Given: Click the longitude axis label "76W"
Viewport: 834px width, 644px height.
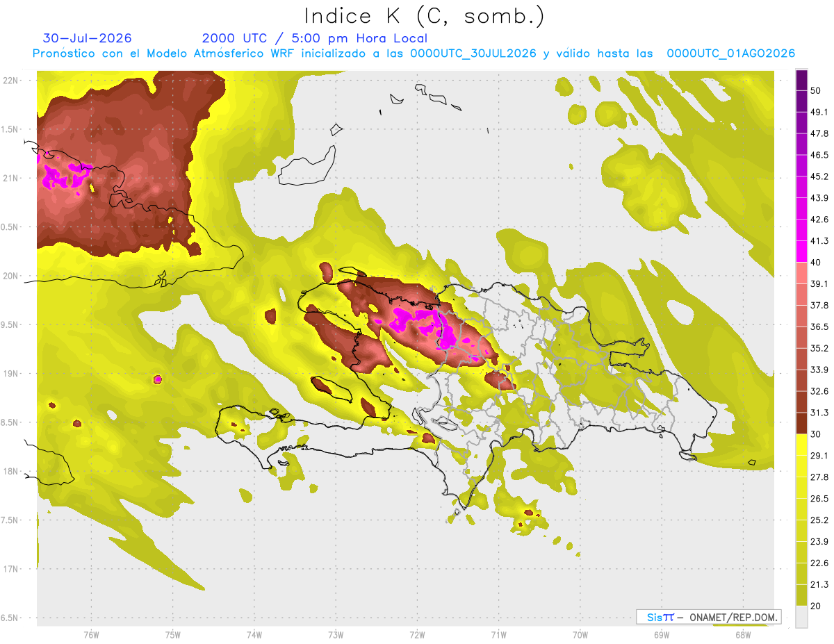Looking at the screenshot, I should [91, 635].
